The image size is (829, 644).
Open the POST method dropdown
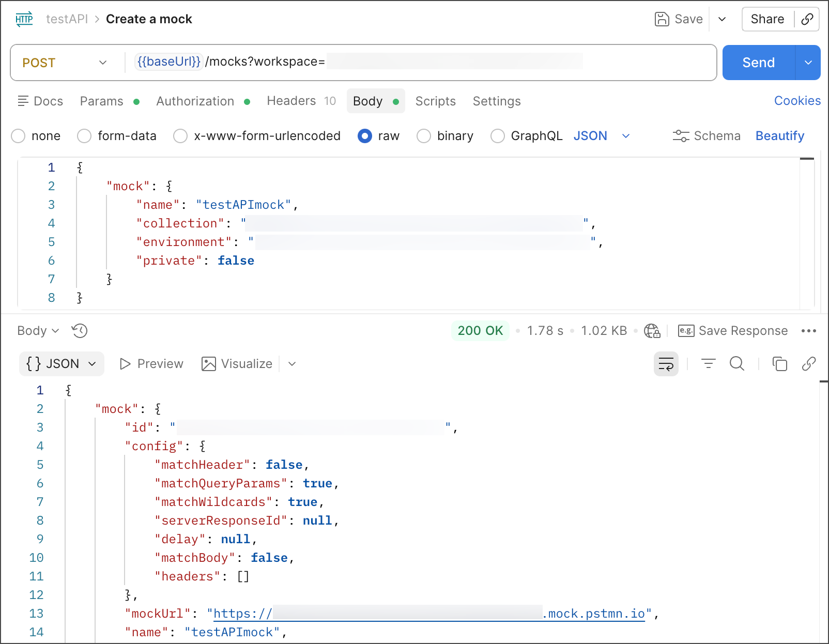65,63
